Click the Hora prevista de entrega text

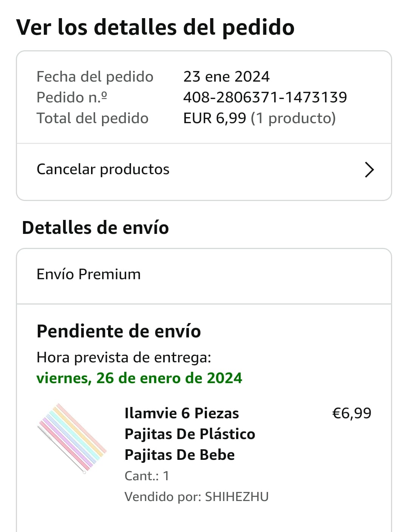click(x=124, y=357)
